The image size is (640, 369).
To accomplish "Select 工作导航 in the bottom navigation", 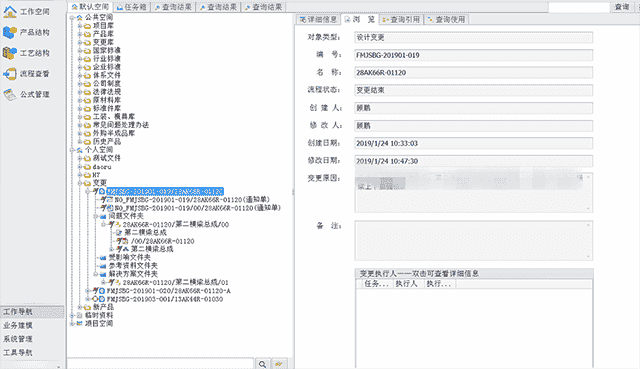I will [x=32, y=312].
